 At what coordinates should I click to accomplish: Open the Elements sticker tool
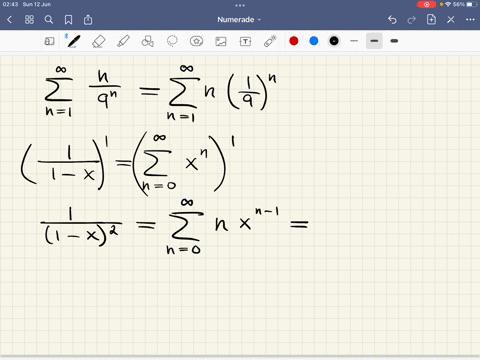pos(196,41)
